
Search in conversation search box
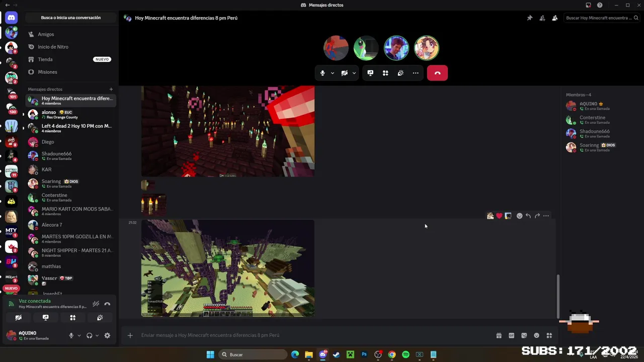[x=601, y=18]
